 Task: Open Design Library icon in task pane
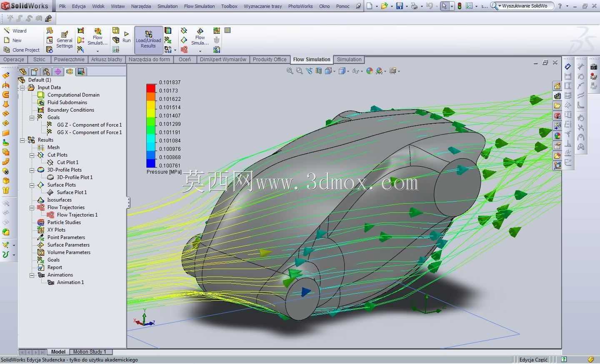pos(557,96)
